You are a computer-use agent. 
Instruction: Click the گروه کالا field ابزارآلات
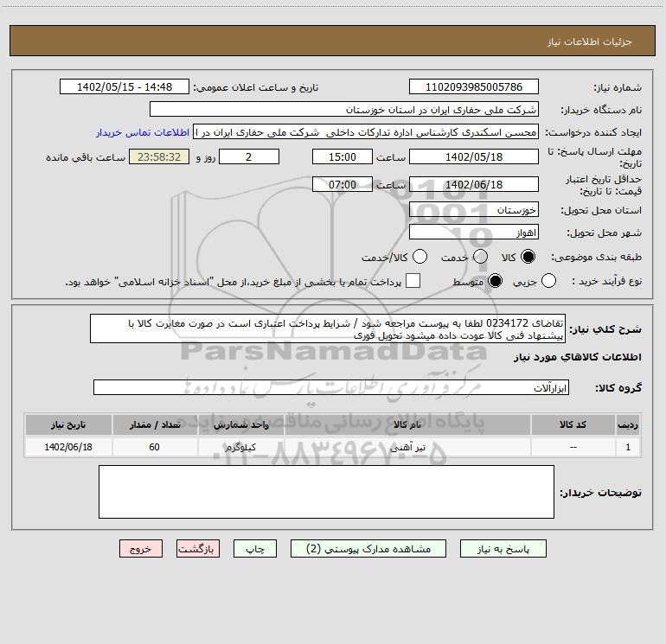point(331,387)
